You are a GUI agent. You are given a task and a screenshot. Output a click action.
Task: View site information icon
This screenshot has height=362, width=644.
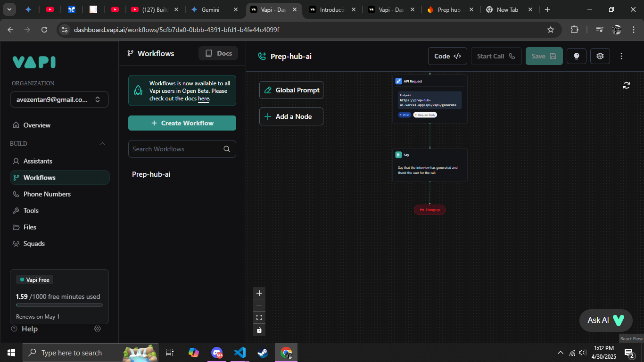(x=65, y=30)
